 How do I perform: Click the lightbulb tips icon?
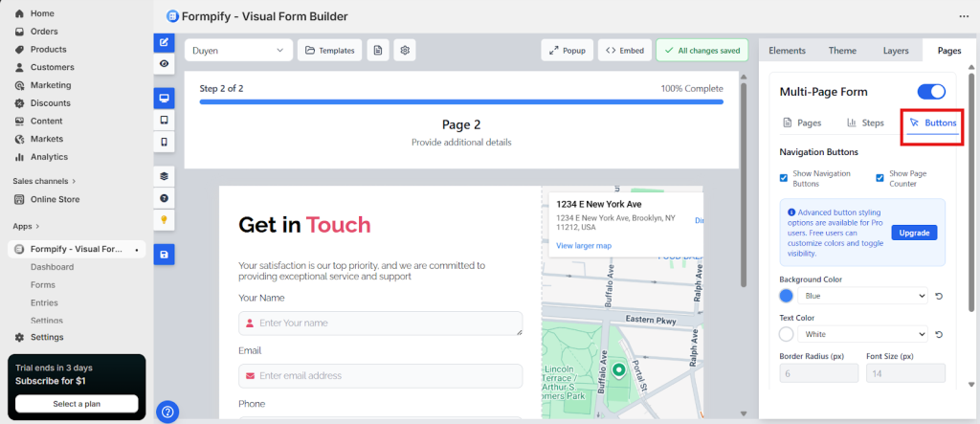(x=165, y=219)
